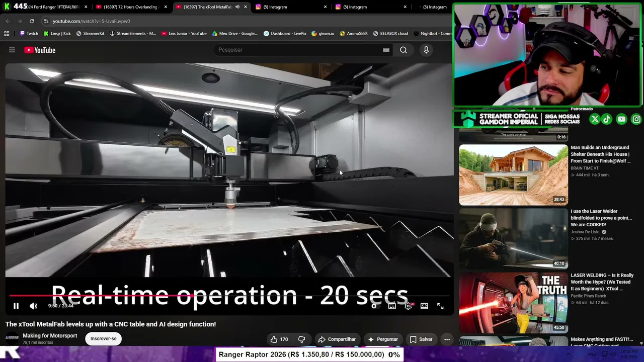The image size is (644, 362).
Task: Close the first Instagram tab
Action: [325, 7]
